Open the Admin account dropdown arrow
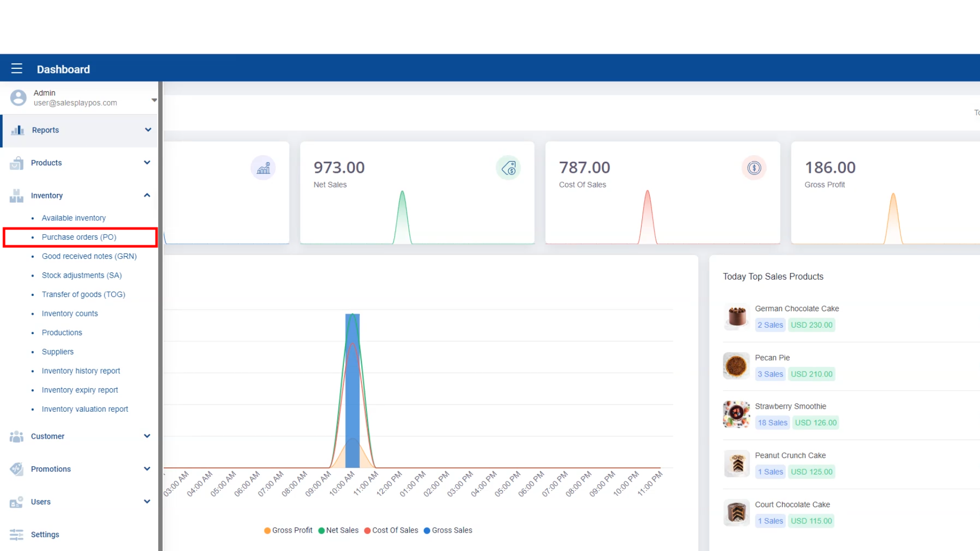 coord(154,100)
